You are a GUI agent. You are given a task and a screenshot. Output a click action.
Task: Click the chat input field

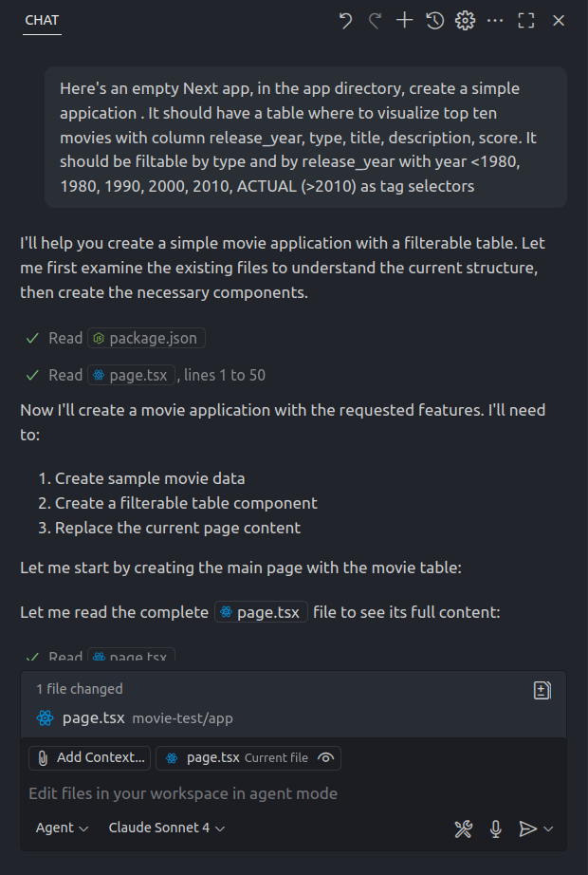(x=285, y=793)
